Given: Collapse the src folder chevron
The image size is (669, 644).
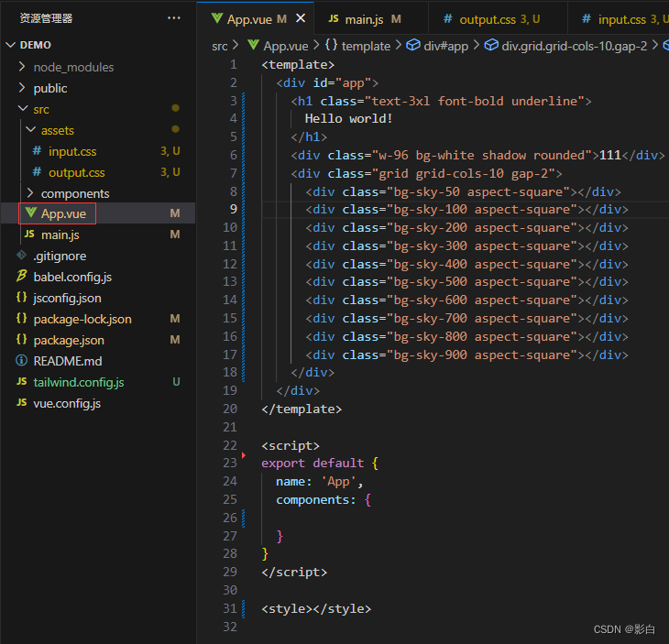Looking at the screenshot, I should [x=23, y=109].
